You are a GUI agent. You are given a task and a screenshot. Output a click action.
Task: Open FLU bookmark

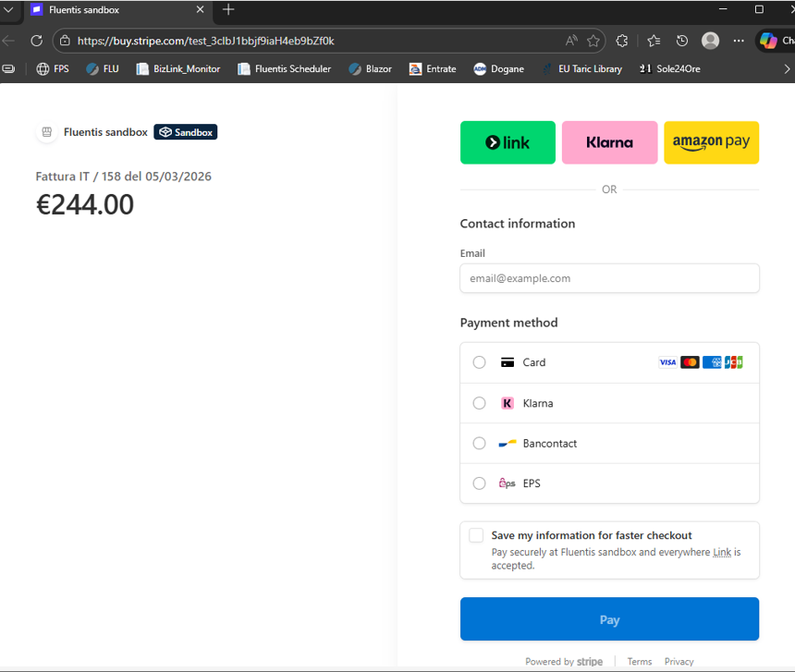103,69
